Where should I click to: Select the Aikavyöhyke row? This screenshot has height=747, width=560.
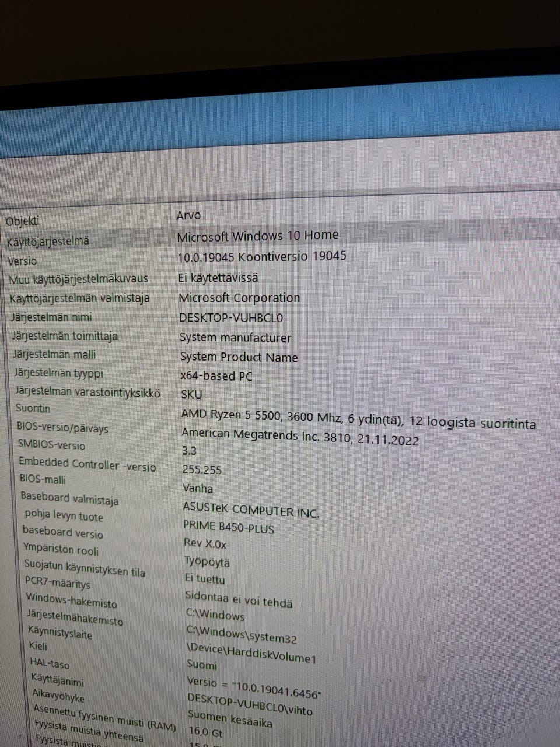(58, 695)
